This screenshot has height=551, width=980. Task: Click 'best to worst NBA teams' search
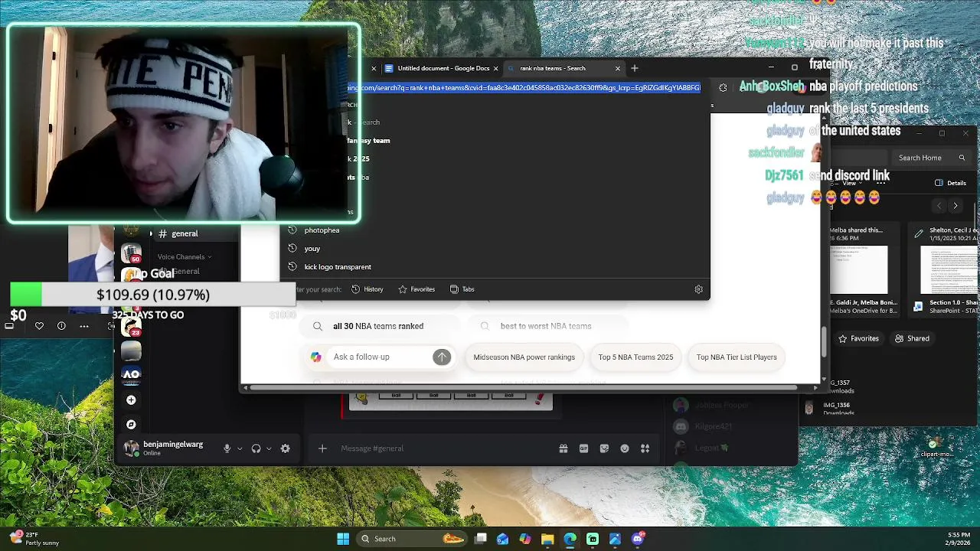click(546, 326)
